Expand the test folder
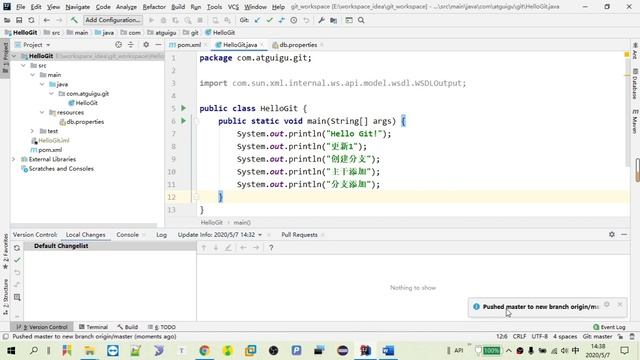Viewport: 640px width, 360px height. [x=33, y=131]
